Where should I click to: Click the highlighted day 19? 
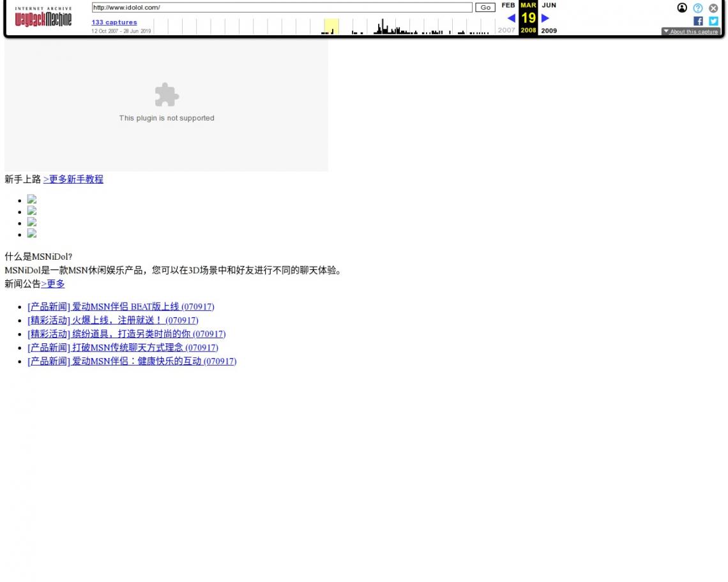click(528, 18)
